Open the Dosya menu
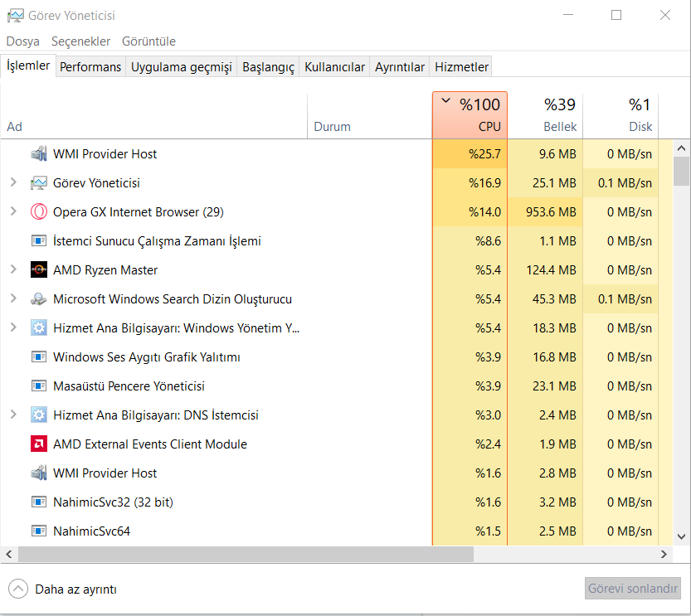This screenshot has height=616, width=691. point(22,41)
